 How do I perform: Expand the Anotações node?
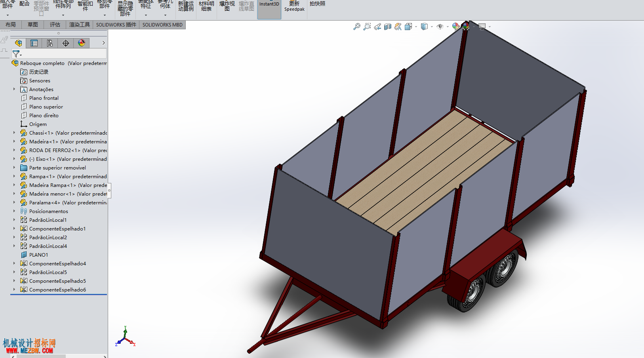[14, 89]
